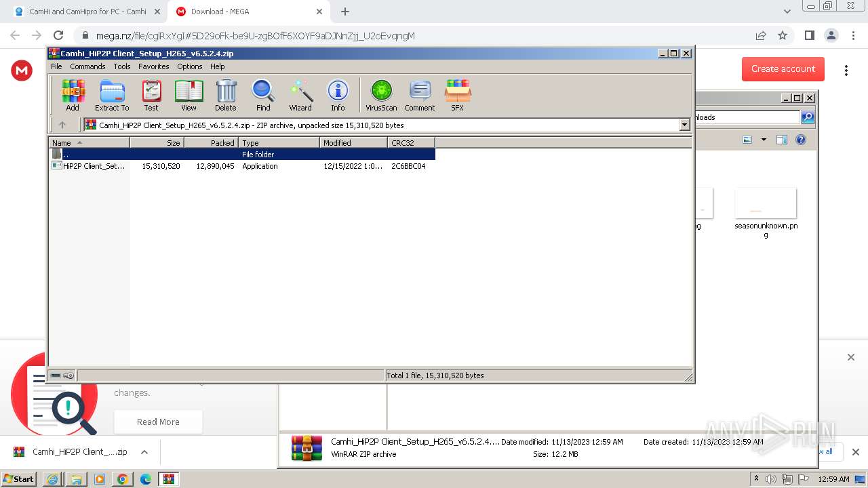
Task: Sort by the Size column header
Action: [x=157, y=142]
